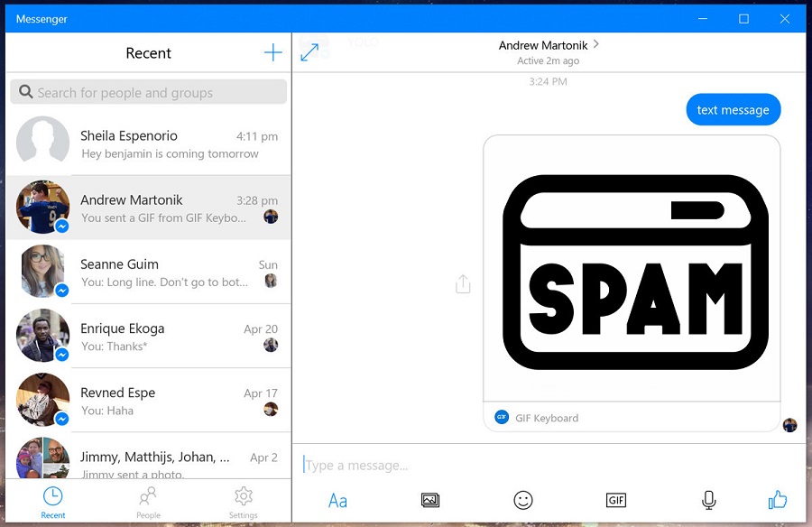Open the GIF picker

click(x=616, y=500)
